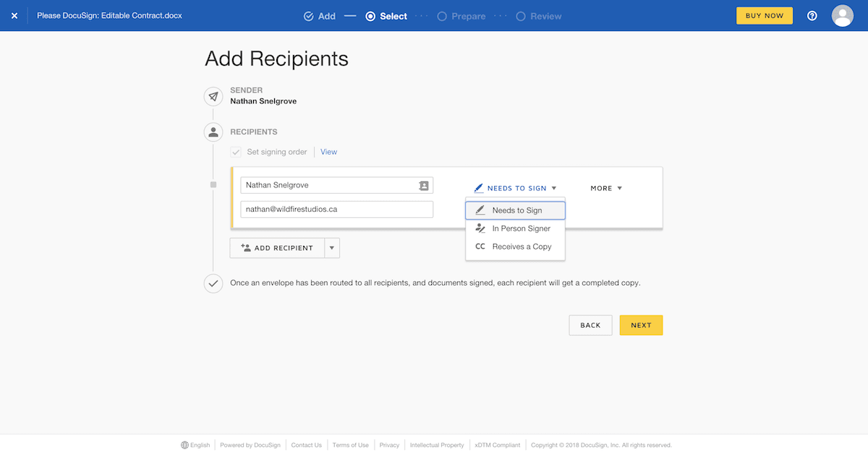This screenshot has height=458, width=868.
Task: Click the globe language icon
Action: click(184, 445)
